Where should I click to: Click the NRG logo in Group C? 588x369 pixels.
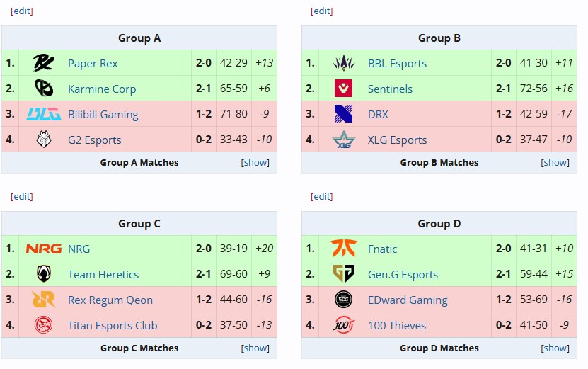pos(43,249)
